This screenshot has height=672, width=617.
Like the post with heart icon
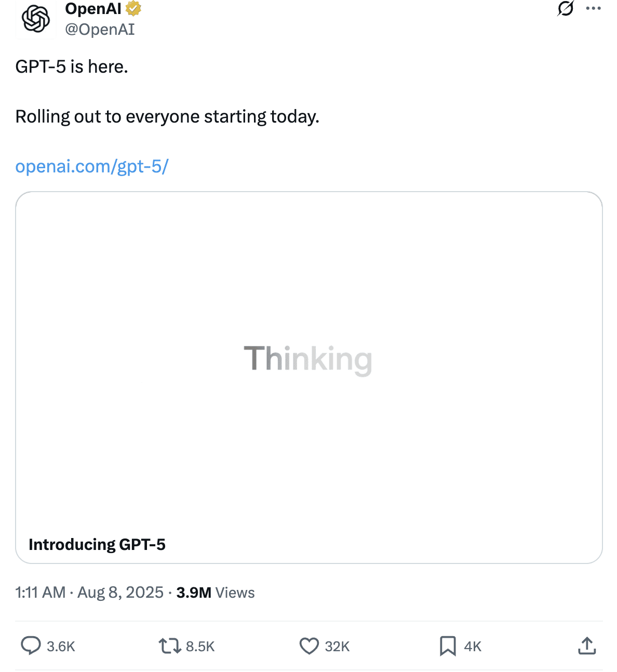[x=309, y=646]
